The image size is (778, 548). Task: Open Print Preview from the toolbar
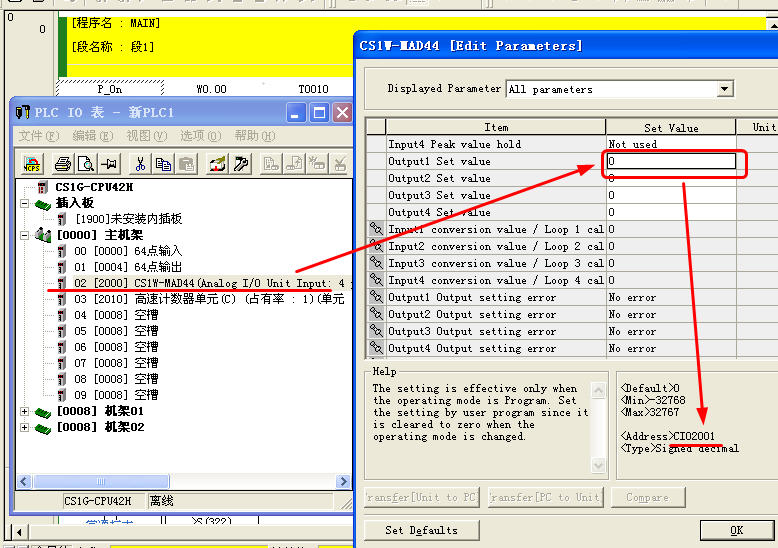[85, 163]
